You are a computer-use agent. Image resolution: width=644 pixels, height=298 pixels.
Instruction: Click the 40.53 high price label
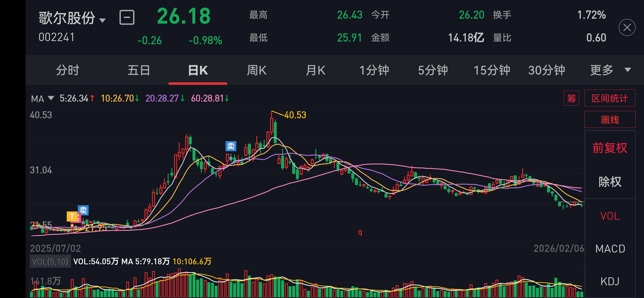tap(295, 115)
